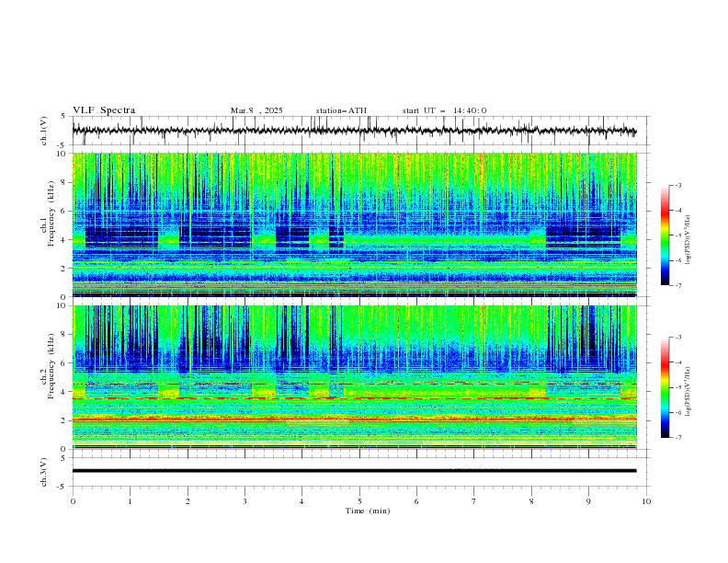
Task: Click the ch.1 voltage waveform trace
Action: (354, 131)
